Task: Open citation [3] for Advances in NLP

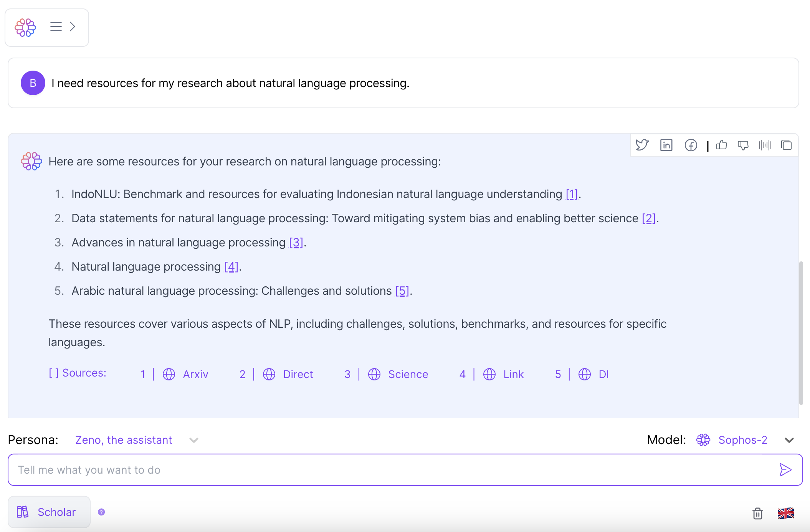Action: point(296,243)
